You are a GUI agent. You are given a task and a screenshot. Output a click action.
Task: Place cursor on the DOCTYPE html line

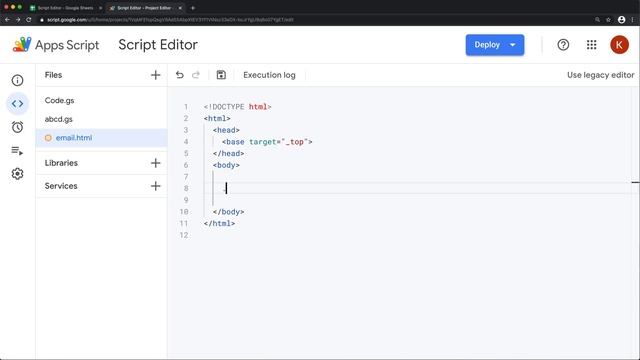pyautogui.click(x=238, y=107)
